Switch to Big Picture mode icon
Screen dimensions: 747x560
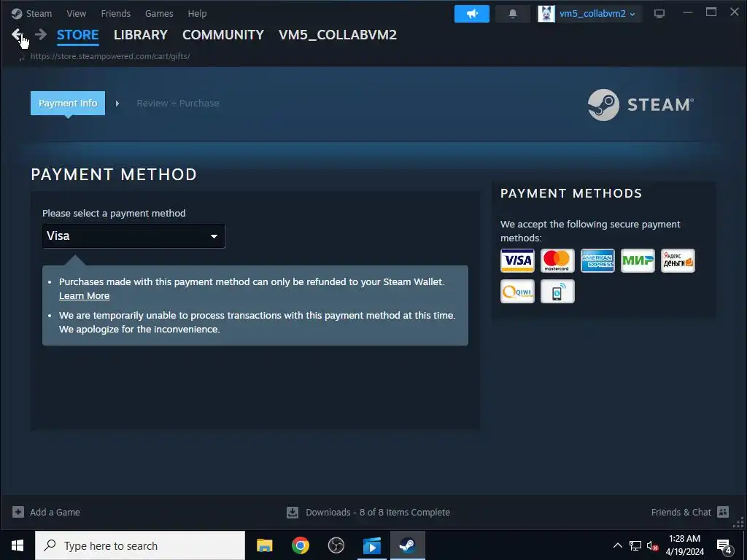(x=659, y=14)
